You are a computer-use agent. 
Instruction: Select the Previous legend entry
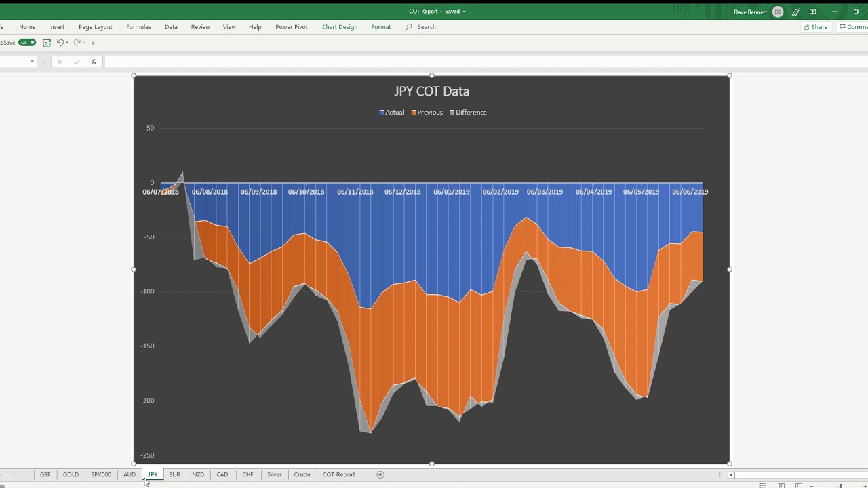(x=427, y=113)
